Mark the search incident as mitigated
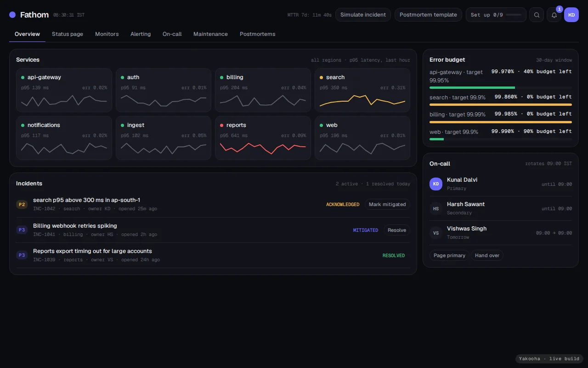Screen dimensions: 588x368 pos(387,204)
